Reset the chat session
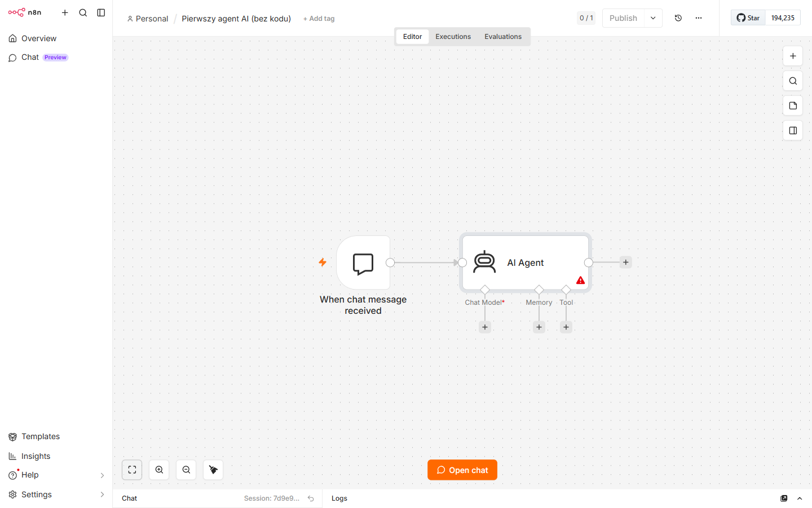Screen dimensions: 812x508 (311, 498)
